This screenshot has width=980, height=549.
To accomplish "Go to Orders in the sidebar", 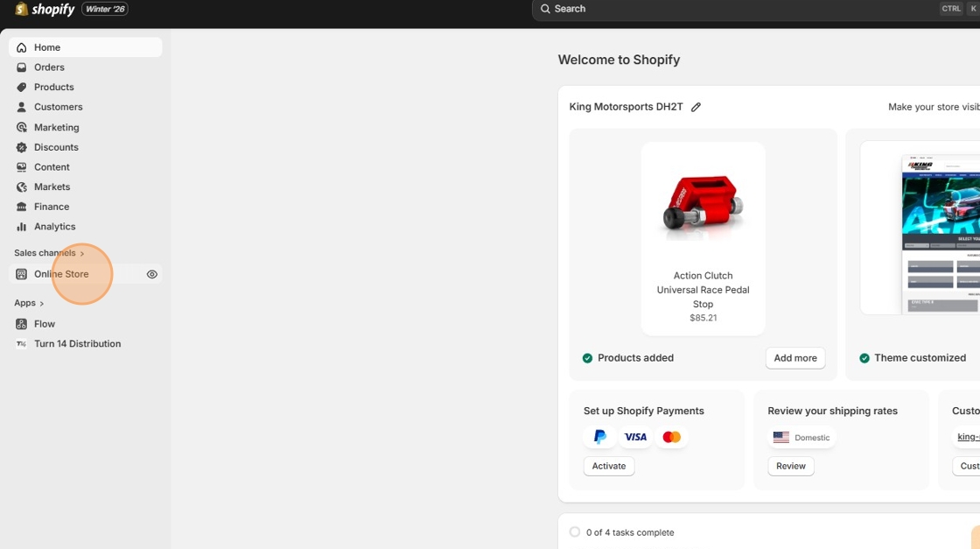I will tap(86, 67).
